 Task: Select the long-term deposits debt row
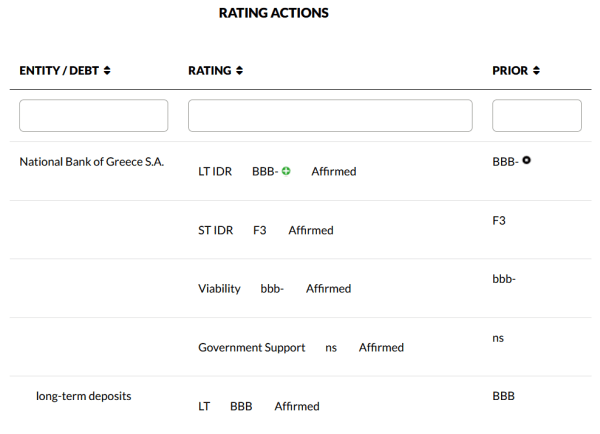point(83,396)
